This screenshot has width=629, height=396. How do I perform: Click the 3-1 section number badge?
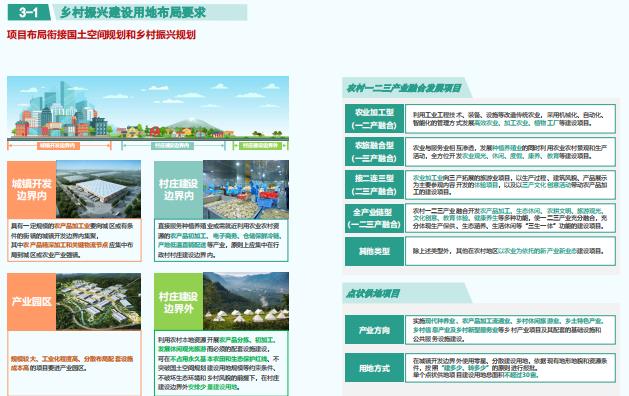[29, 12]
